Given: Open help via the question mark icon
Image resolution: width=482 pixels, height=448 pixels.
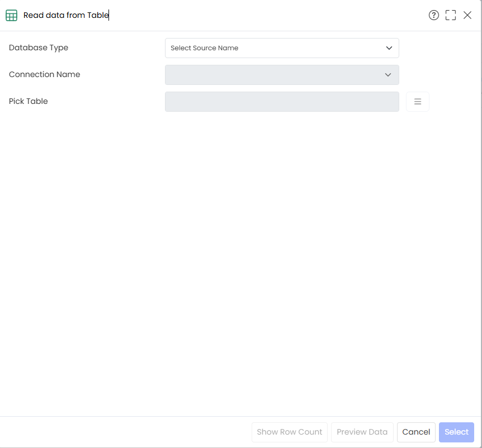Looking at the screenshot, I should (434, 15).
